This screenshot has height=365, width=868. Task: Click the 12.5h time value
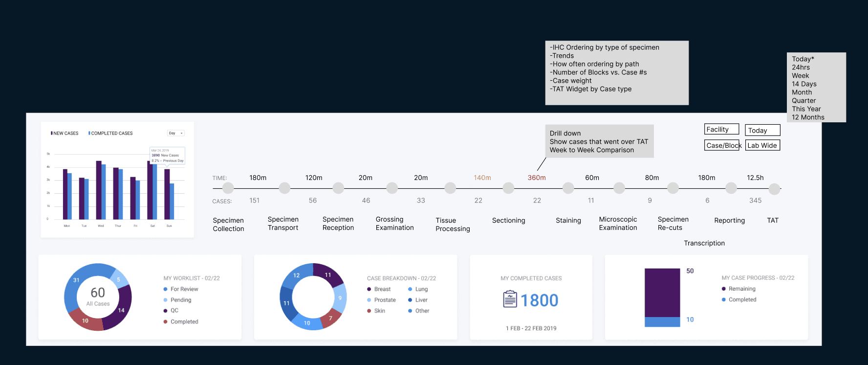(755, 178)
